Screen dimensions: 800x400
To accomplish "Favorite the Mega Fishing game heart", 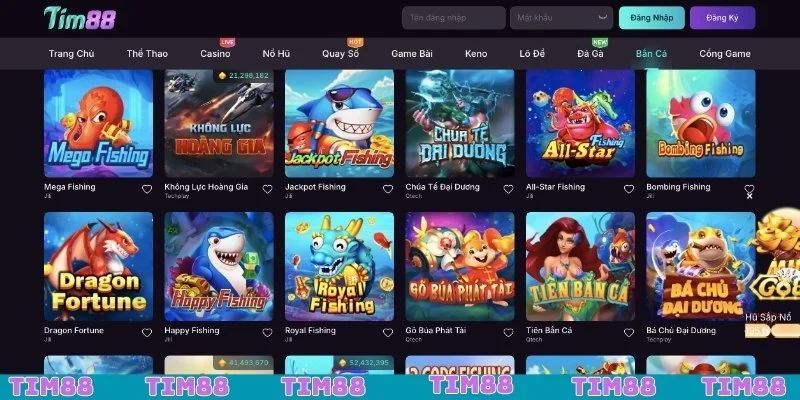I will click(147, 189).
